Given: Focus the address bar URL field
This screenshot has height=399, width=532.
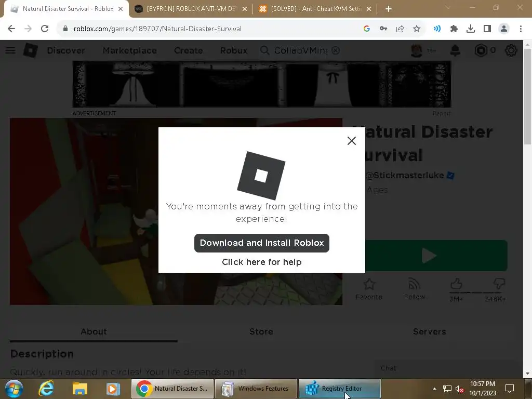Looking at the screenshot, I should pos(157,29).
